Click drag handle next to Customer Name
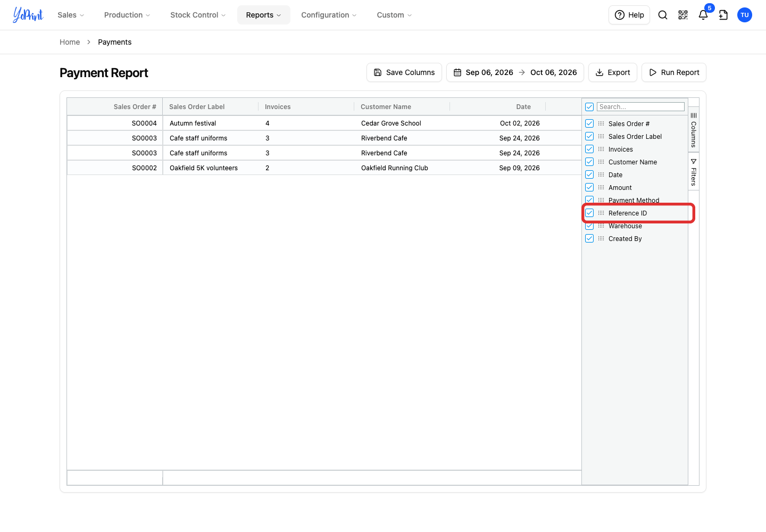The image size is (766, 532). tap(601, 162)
